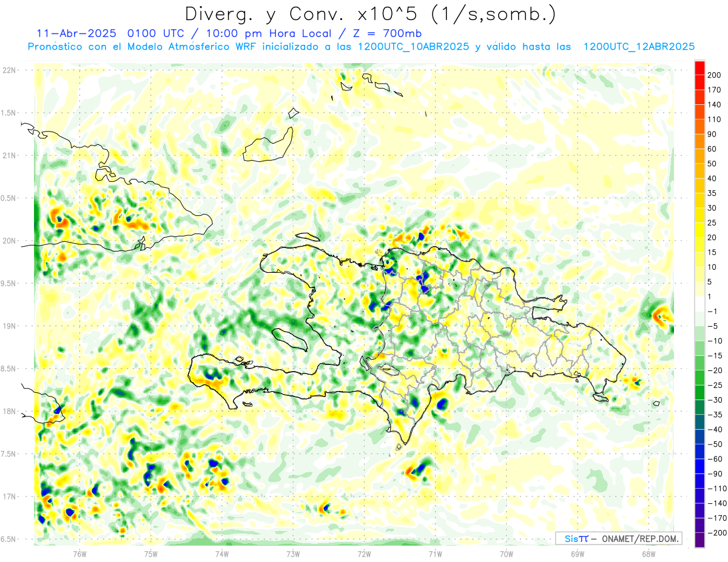
Task: Click the longitude label '70W'
Action: click(x=507, y=554)
